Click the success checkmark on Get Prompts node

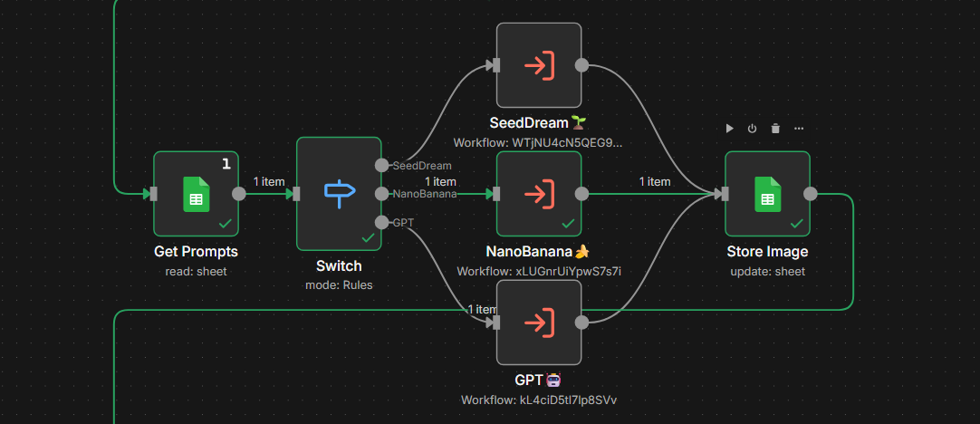click(225, 223)
